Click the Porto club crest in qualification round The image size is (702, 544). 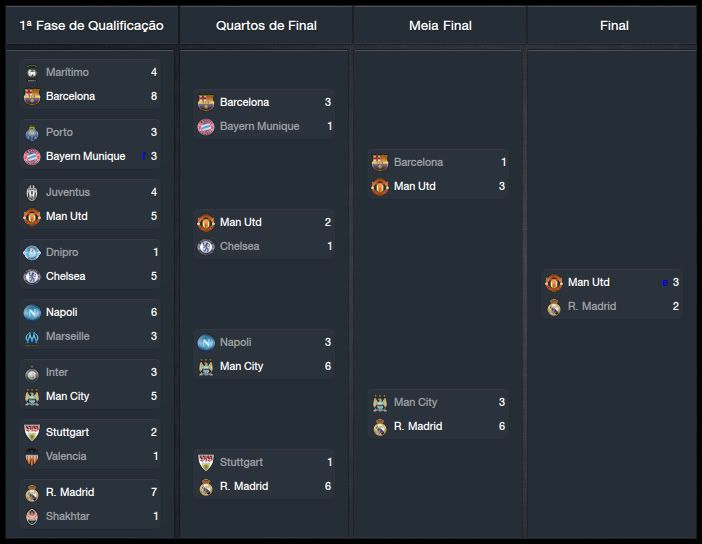32,133
